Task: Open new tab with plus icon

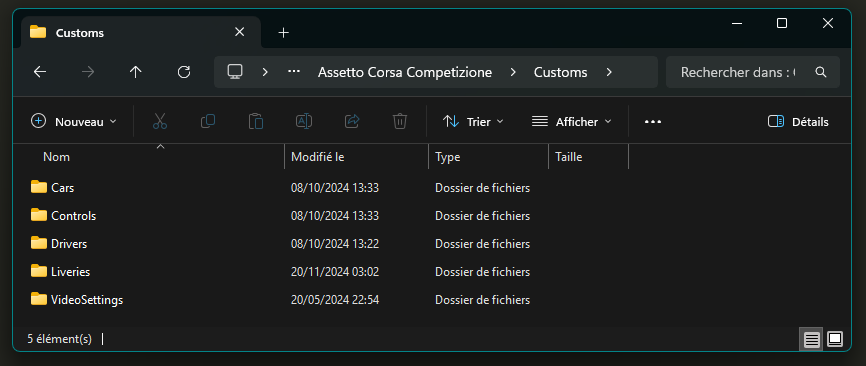Action: coord(283,33)
